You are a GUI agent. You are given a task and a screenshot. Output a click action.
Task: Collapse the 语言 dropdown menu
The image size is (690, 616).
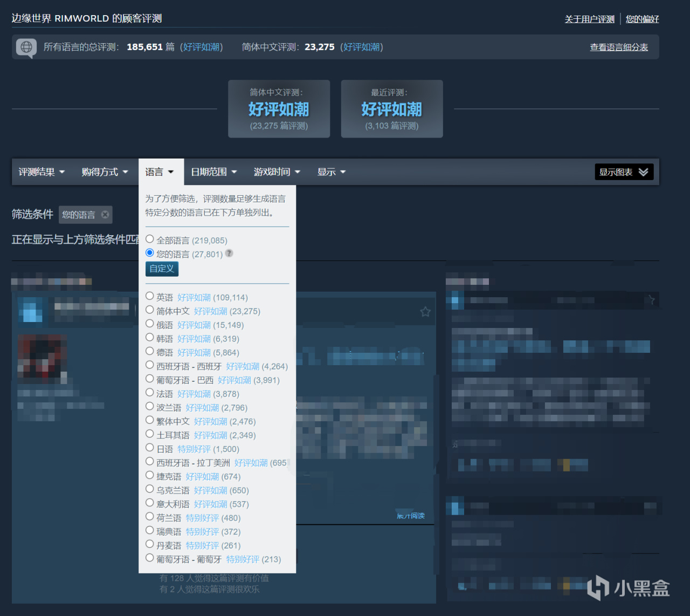(x=161, y=172)
